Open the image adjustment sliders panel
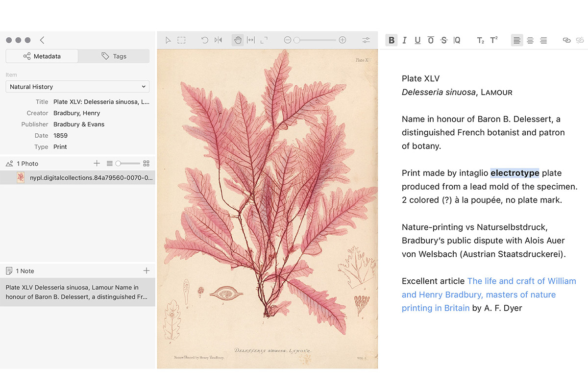 click(366, 40)
